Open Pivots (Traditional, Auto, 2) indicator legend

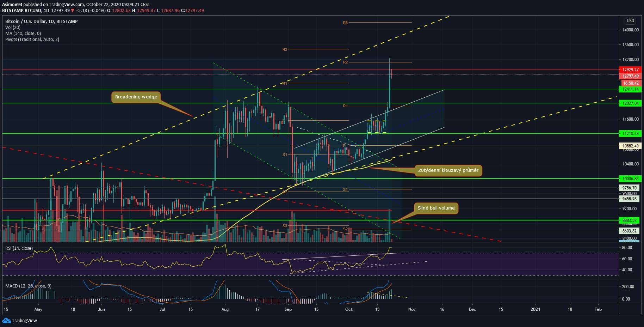32,39
